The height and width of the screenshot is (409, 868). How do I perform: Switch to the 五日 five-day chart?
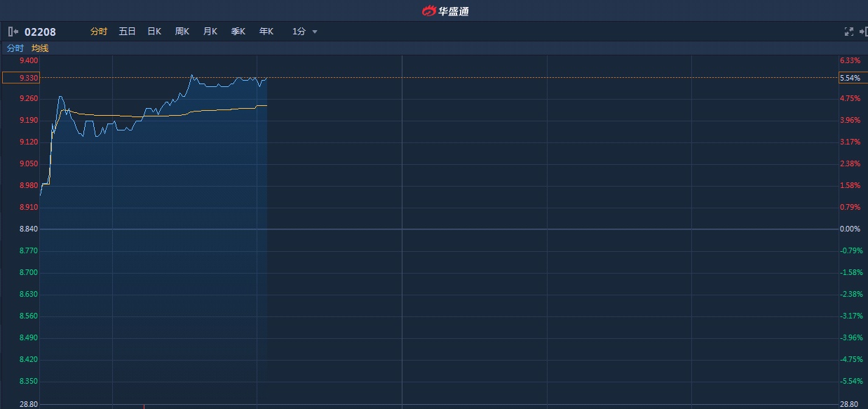127,32
